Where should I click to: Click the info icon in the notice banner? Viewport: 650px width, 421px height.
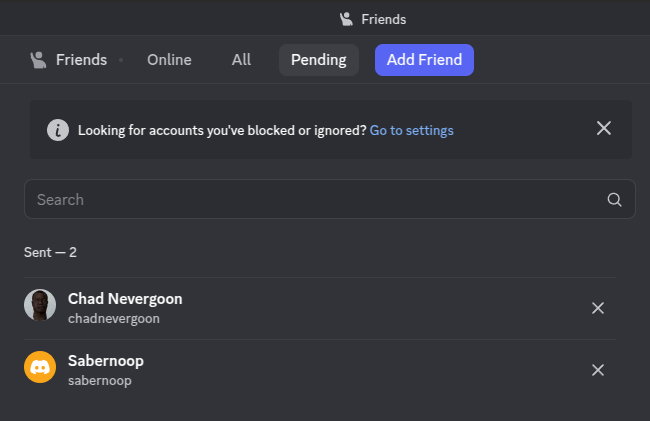pos(58,130)
